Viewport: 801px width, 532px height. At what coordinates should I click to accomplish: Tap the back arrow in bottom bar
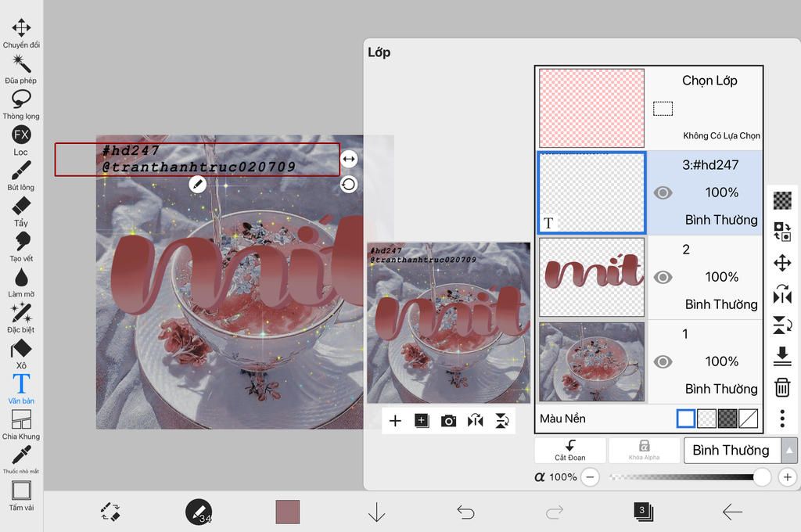tap(732, 512)
